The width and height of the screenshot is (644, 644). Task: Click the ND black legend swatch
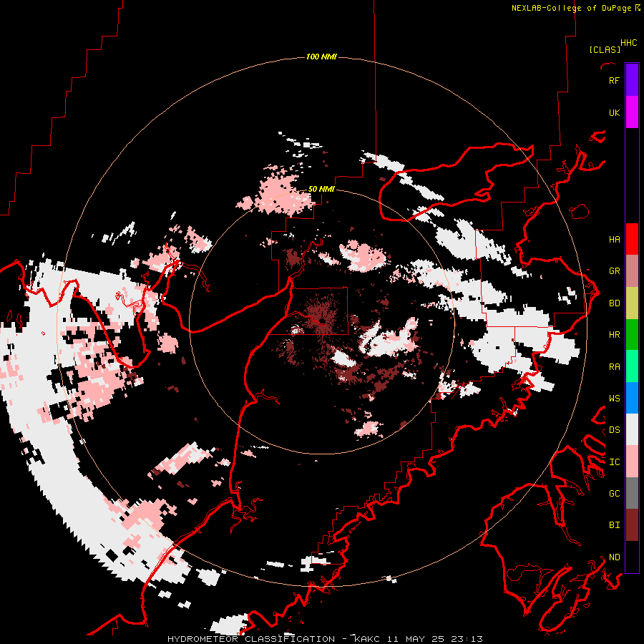point(632,557)
